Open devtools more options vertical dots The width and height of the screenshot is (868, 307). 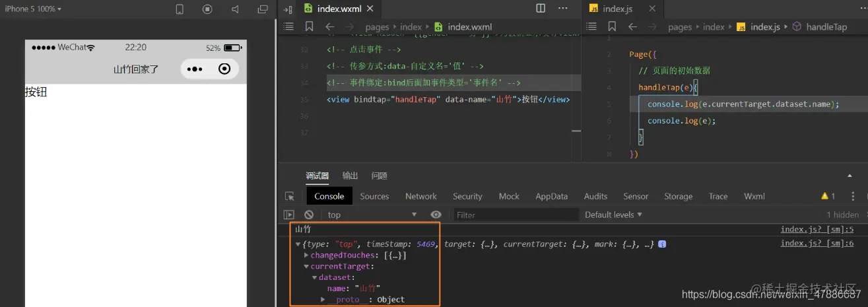coord(853,196)
